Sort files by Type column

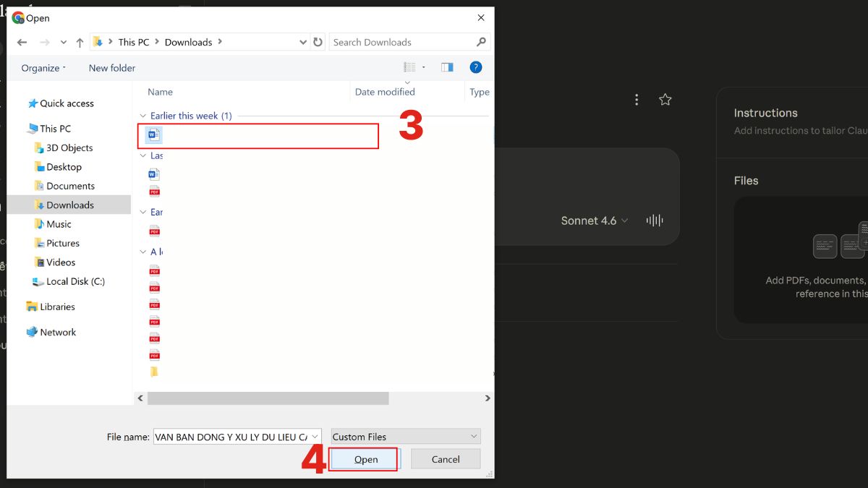[479, 92]
